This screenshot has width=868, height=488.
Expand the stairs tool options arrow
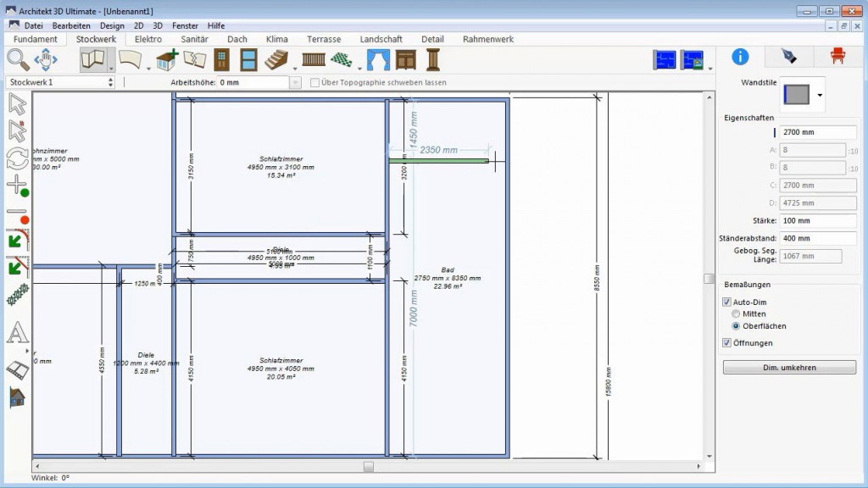point(294,69)
